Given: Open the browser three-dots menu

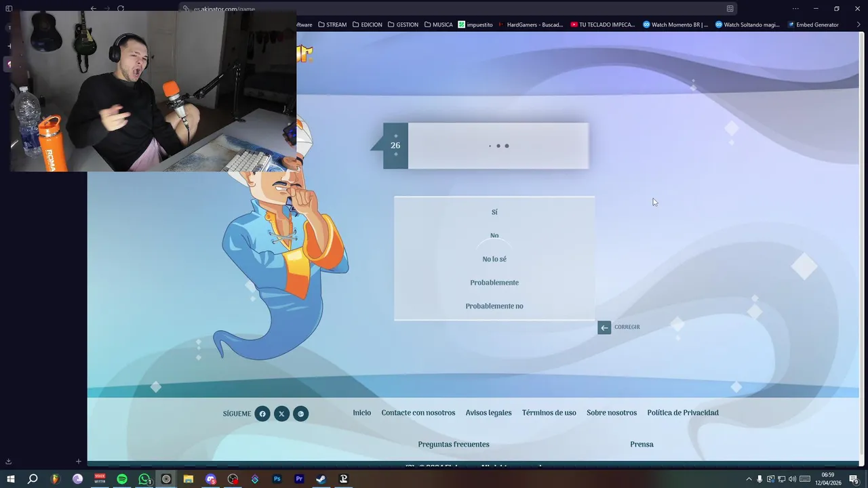Looking at the screenshot, I should (x=795, y=9).
